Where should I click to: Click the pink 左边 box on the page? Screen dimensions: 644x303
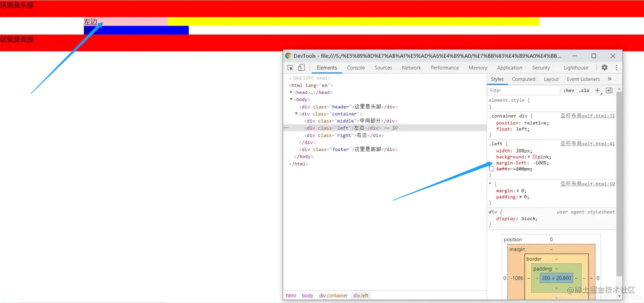126,21
